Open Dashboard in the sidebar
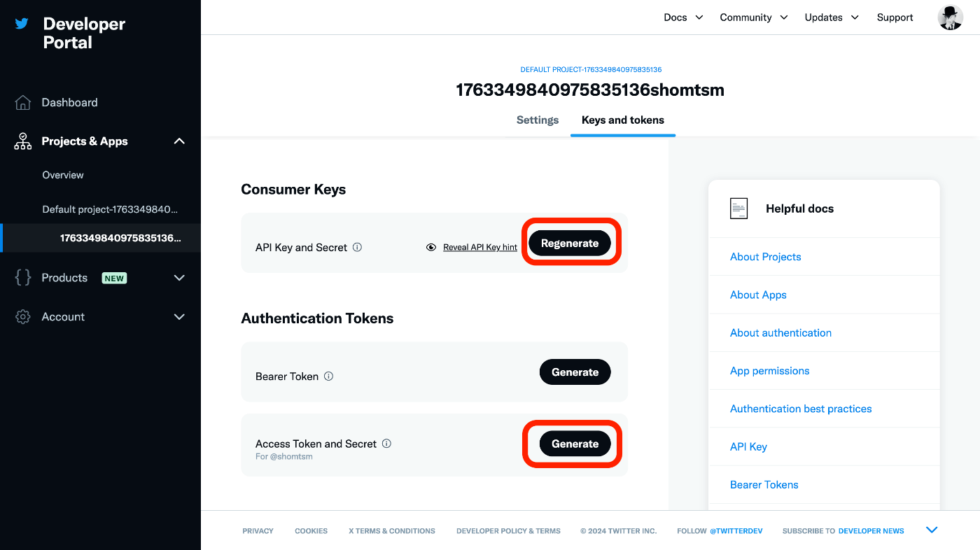The image size is (980, 550). coord(69,102)
